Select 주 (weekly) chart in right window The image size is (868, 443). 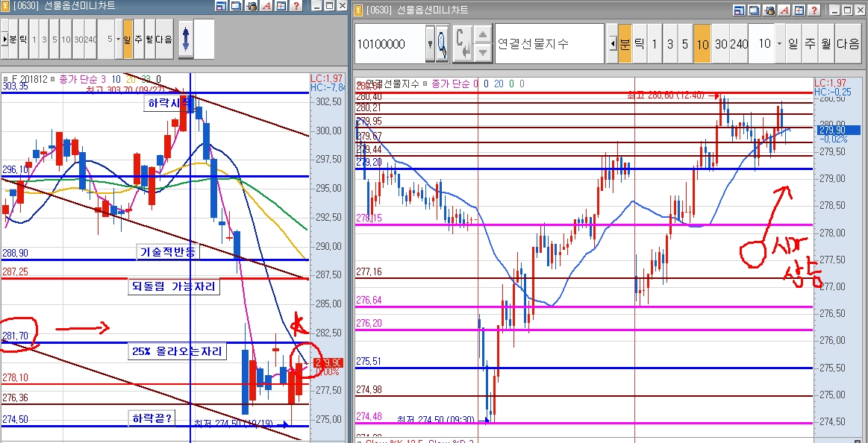click(x=810, y=44)
